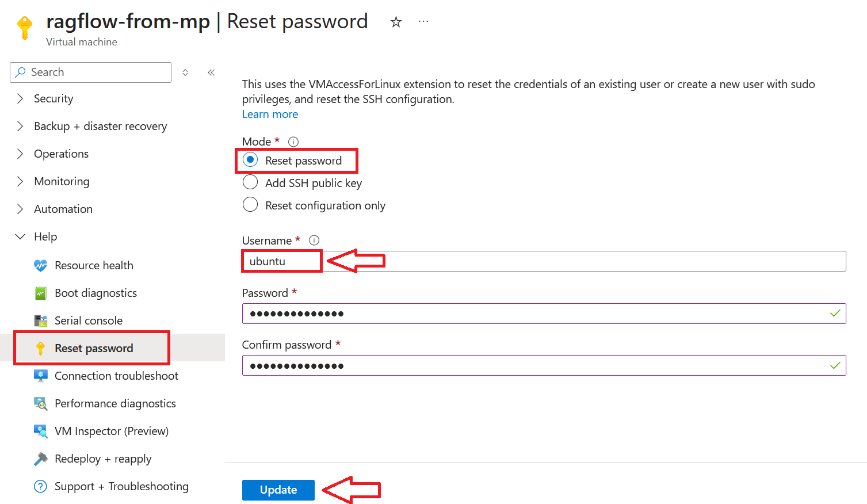This screenshot has height=504, width=867.
Task: Click the Password input field
Action: [544, 314]
